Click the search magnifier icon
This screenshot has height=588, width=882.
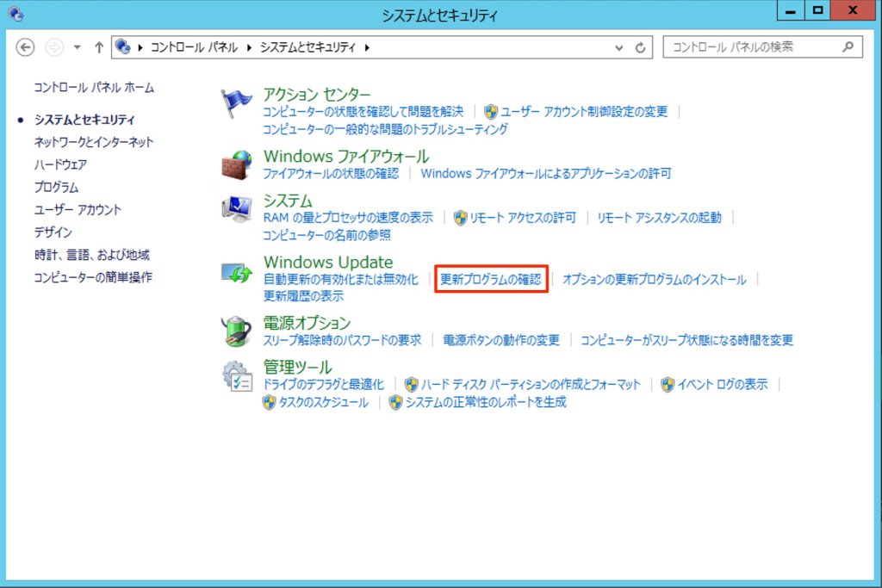click(x=848, y=47)
